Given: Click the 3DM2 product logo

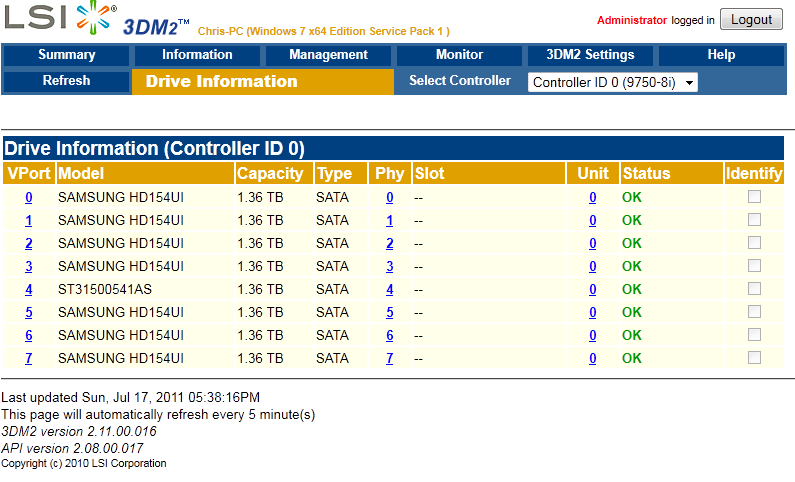Looking at the screenshot, I should [156, 27].
